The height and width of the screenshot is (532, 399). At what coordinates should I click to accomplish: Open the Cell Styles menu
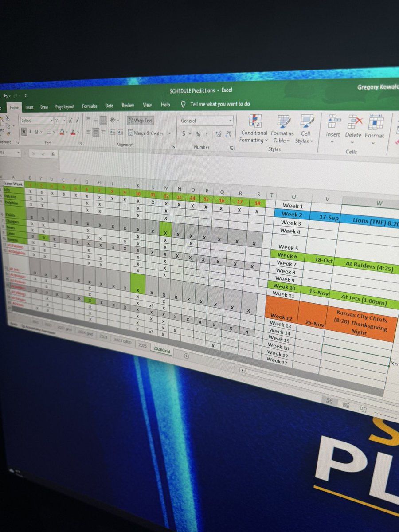(x=305, y=129)
